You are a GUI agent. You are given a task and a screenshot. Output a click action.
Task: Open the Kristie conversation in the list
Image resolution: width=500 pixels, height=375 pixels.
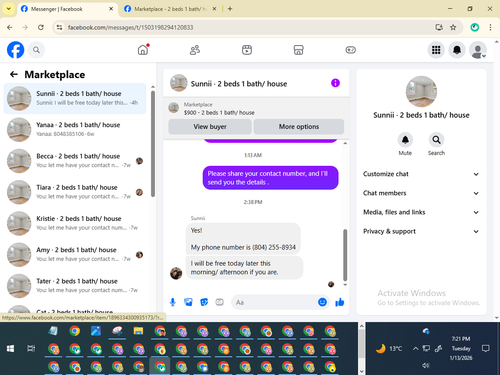pos(75,223)
